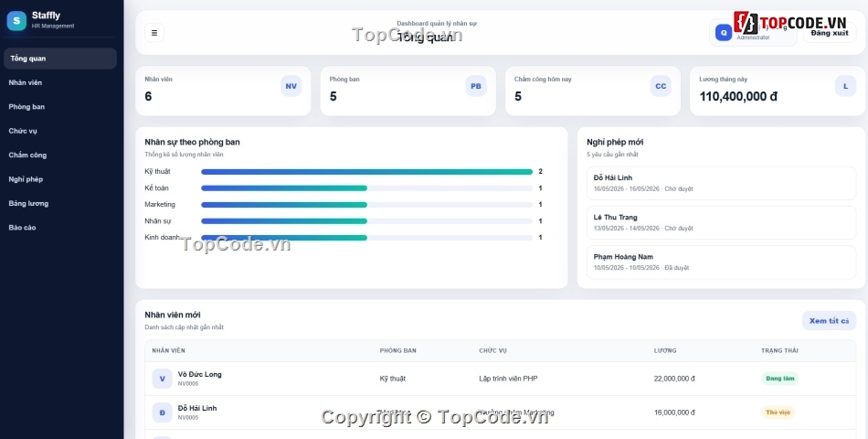Open Lê Thu Trang leave request card
This screenshot has width=868, height=439.
pos(721,223)
